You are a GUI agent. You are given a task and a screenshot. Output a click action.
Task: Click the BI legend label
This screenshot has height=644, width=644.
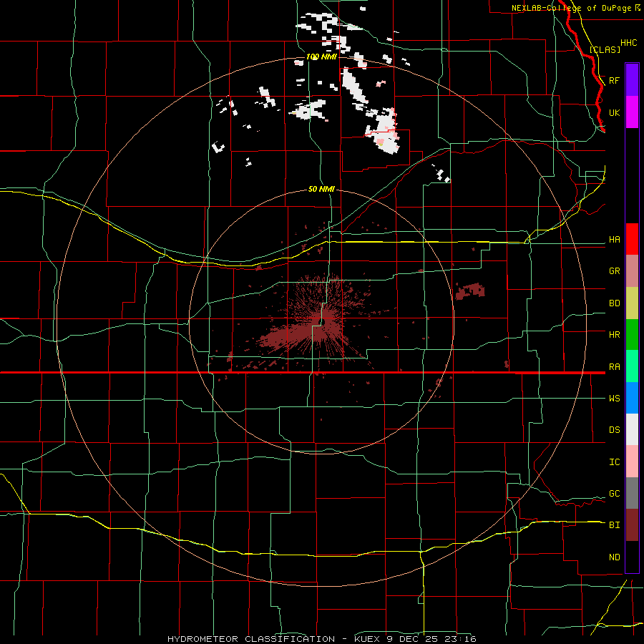(x=615, y=525)
